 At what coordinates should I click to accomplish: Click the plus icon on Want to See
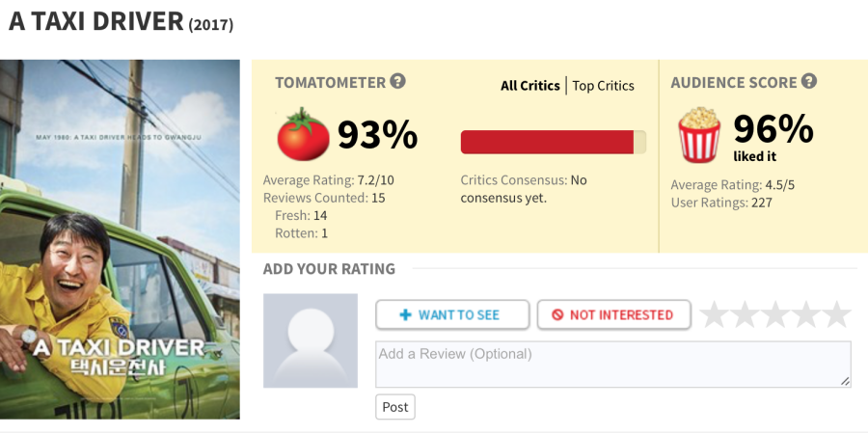tap(405, 314)
